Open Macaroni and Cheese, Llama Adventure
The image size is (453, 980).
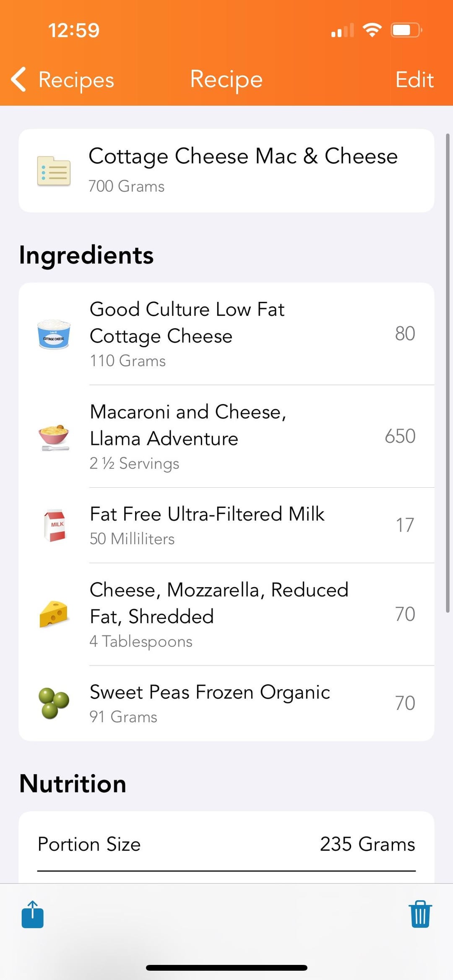pyautogui.click(x=188, y=425)
